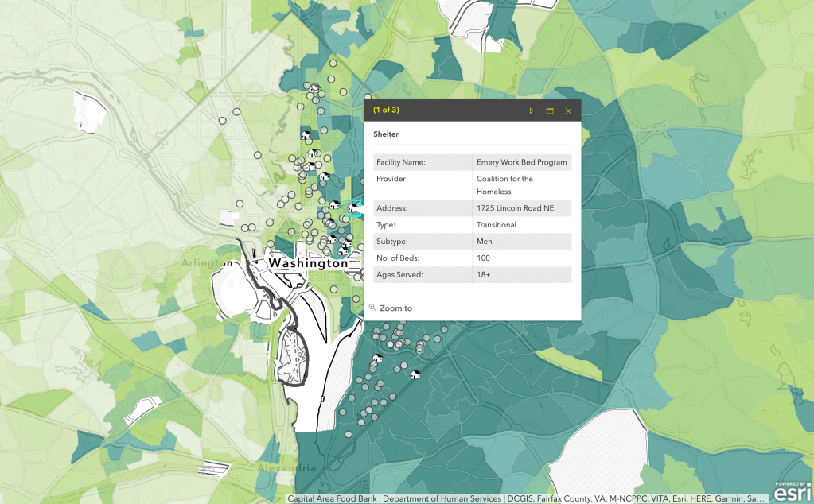Select 'Emery Work Bed Program' facility name

tap(521, 162)
